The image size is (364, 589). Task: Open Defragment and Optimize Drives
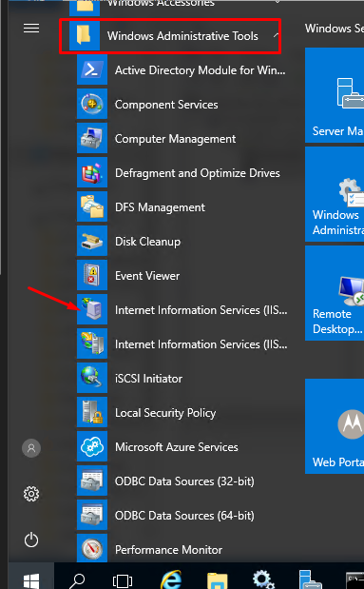182,172
